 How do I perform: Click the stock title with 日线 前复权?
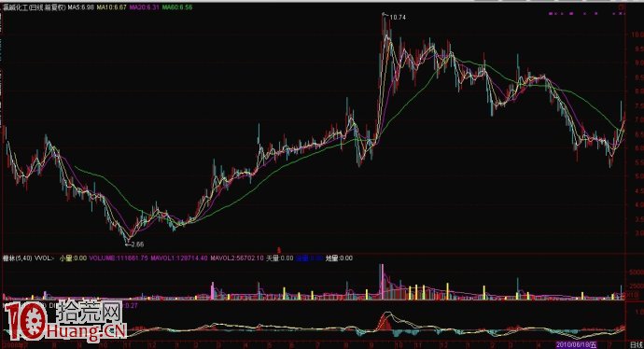(35, 7)
